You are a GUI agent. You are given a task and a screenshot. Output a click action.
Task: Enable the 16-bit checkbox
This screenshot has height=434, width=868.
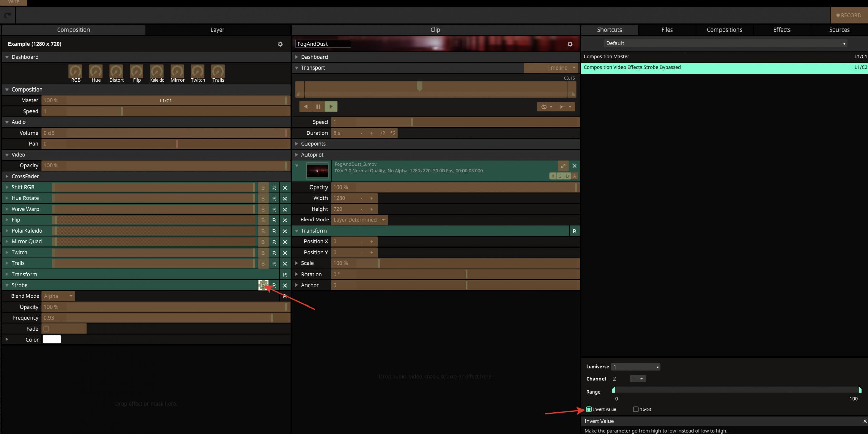tap(636, 409)
